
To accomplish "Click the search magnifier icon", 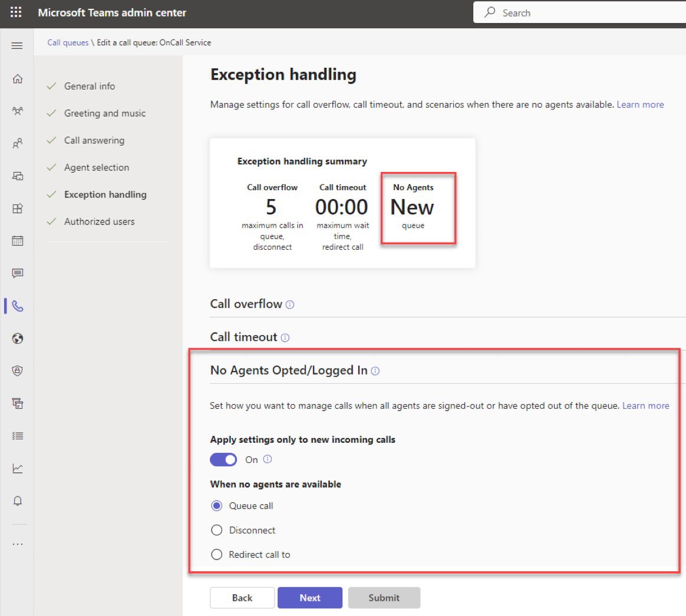I will [x=490, y=12].
